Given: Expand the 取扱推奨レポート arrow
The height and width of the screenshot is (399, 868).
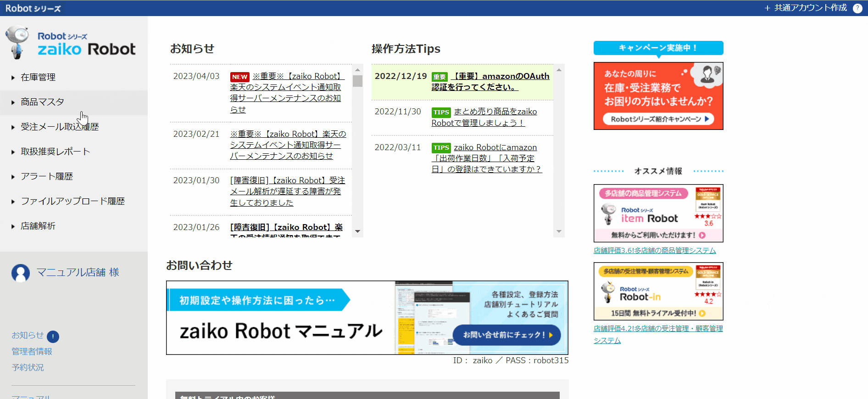Looking at the screenshot, I should click(13, 152).
